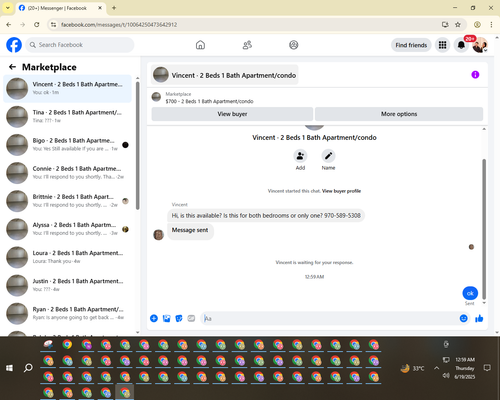Click the attach photo icon
Viewport: 500px width, 400px height.
pyautogui.click(x=166, y=318)
